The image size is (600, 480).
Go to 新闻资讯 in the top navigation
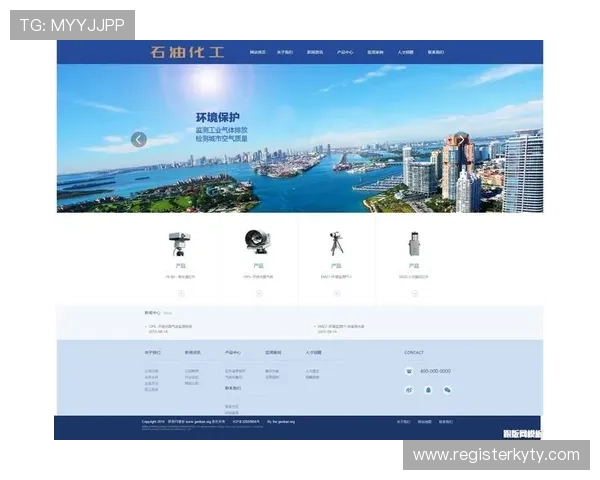[315, 52]
